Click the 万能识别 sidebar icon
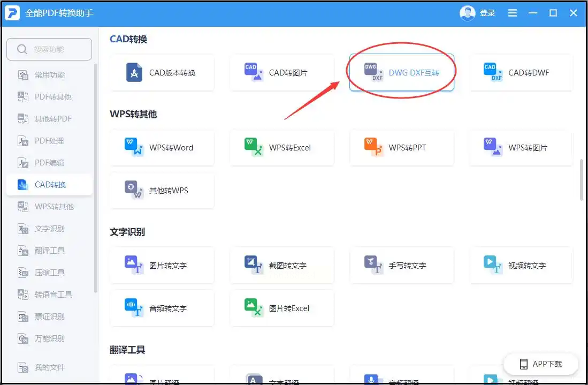588x385 pixels. tap(23, 338)
